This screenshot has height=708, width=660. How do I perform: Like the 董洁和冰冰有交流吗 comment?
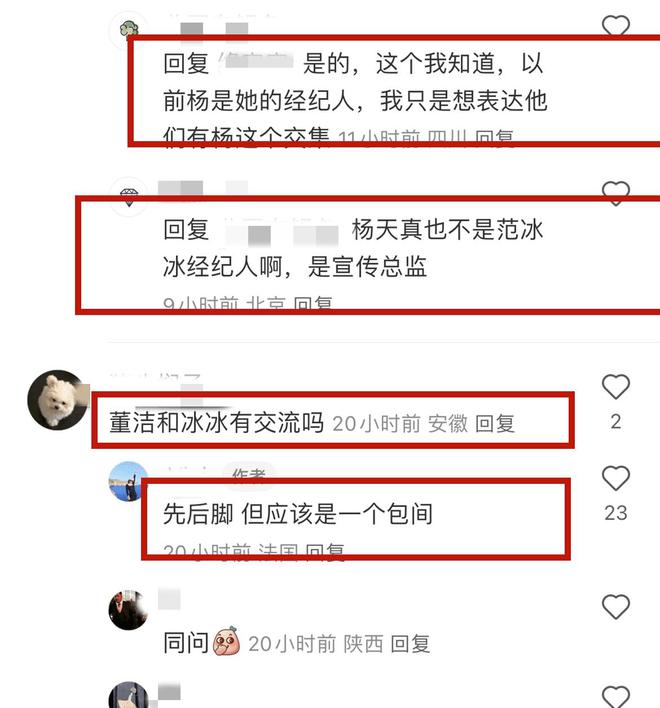pos(616,387)
